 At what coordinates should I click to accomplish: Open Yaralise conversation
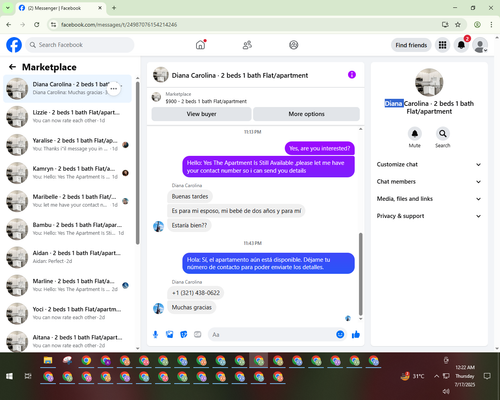[68, 145]
